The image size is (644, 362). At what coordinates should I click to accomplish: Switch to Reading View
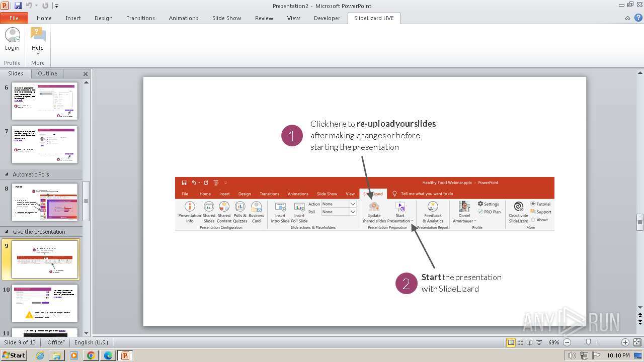point(530,342)
